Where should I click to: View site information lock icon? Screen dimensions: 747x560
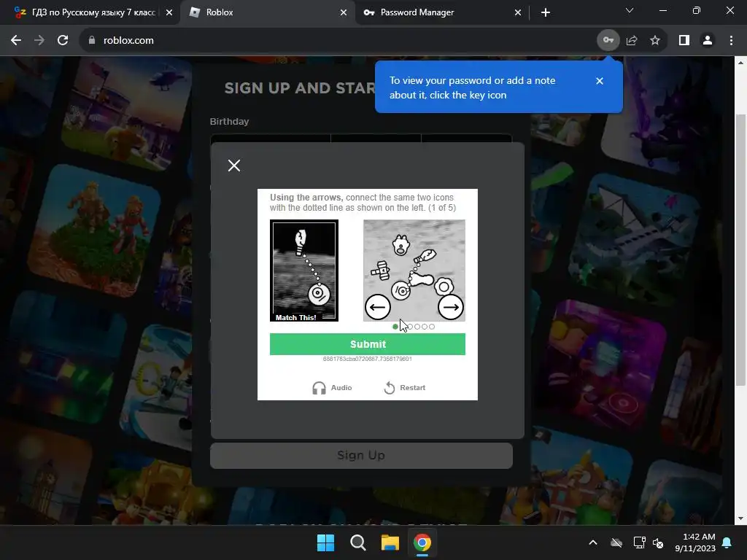pos(92,41)
